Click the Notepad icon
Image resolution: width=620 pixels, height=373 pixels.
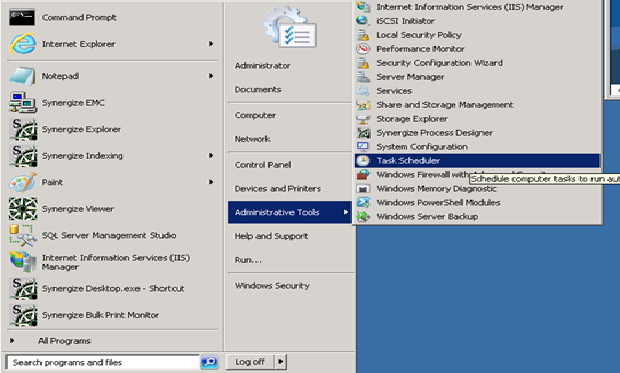click(22, 76)
